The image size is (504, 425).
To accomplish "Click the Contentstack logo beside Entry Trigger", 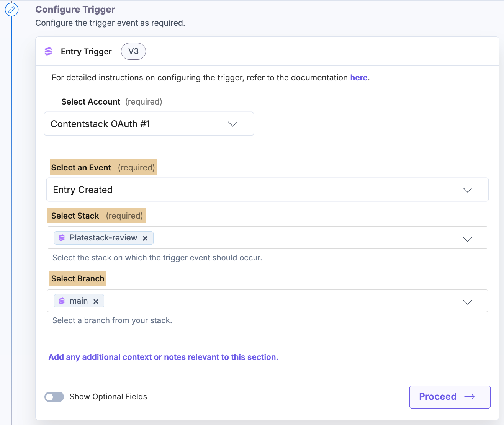I will [x=48, y=51].
